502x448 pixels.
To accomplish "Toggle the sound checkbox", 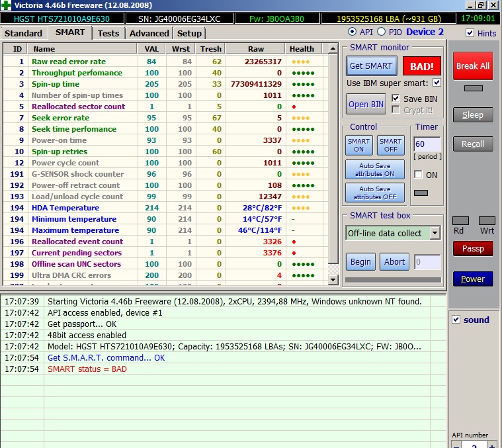I will pos(456,319).
